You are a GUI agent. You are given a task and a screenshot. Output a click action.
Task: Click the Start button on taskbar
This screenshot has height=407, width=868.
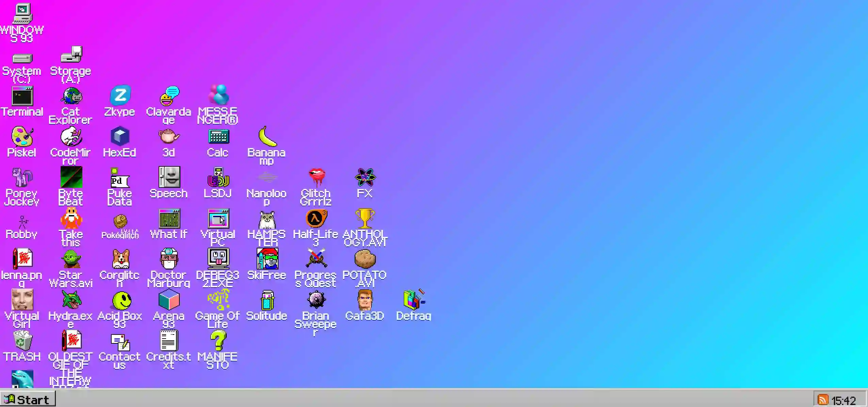coord(27,400)
